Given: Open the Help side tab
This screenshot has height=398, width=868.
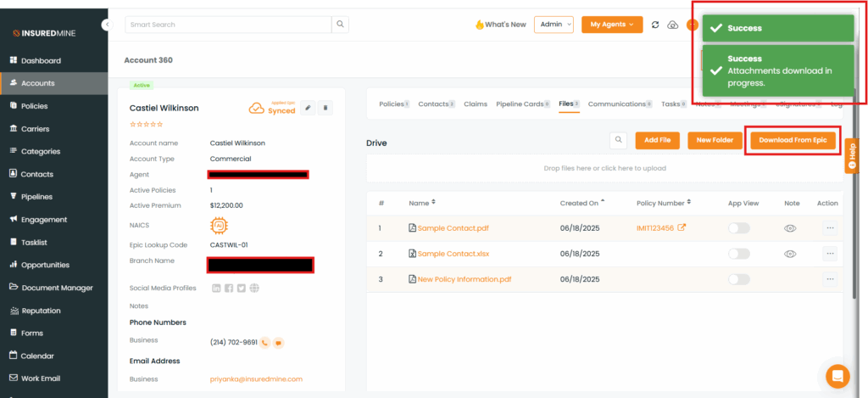Looking at the screenshot, I should 852,155.
